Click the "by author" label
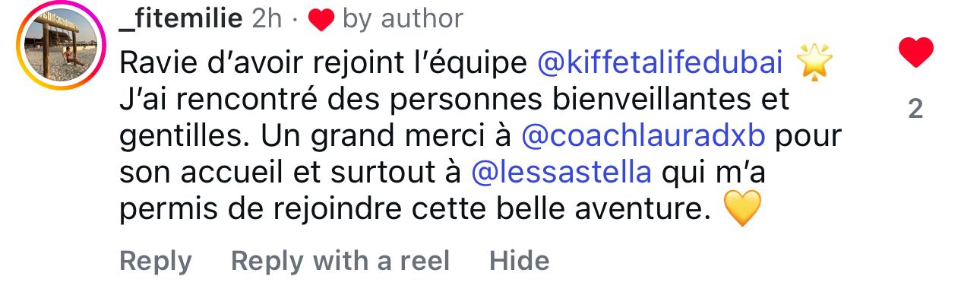Viewport: 980px width, 308px height. [402, 20]
